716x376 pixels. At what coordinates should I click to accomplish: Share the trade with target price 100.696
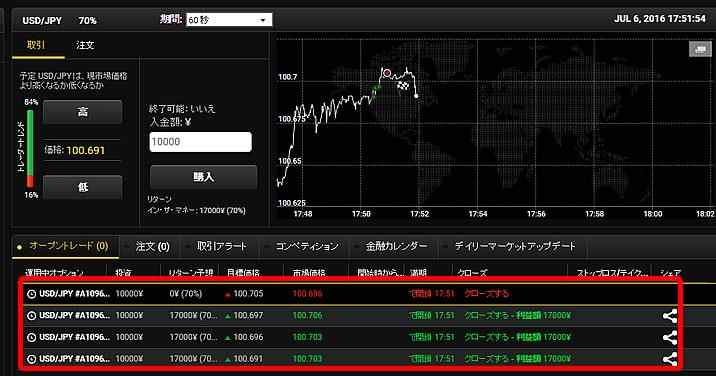tap(669, 338)
